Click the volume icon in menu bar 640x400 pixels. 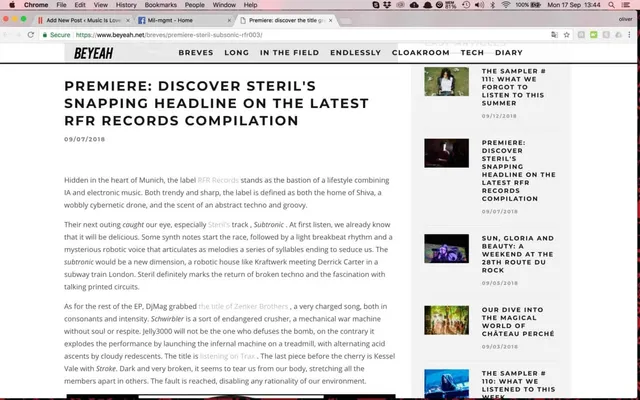coord(480,5)
